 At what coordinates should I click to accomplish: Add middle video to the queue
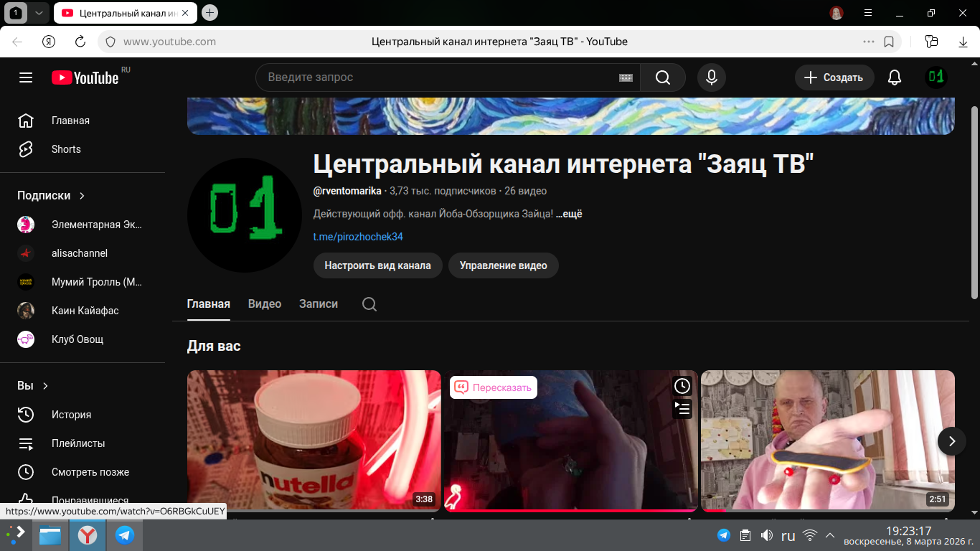682,409
